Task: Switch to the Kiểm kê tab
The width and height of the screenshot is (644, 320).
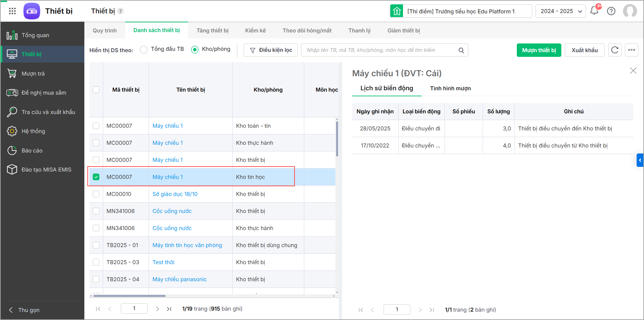Action: coord(255,30)
